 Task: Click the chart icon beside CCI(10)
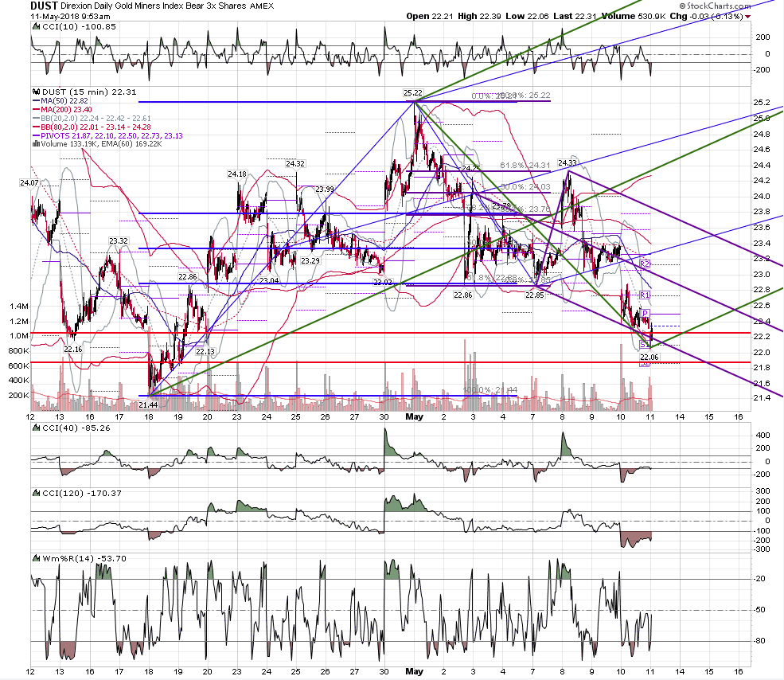click(x=36, y=26)
